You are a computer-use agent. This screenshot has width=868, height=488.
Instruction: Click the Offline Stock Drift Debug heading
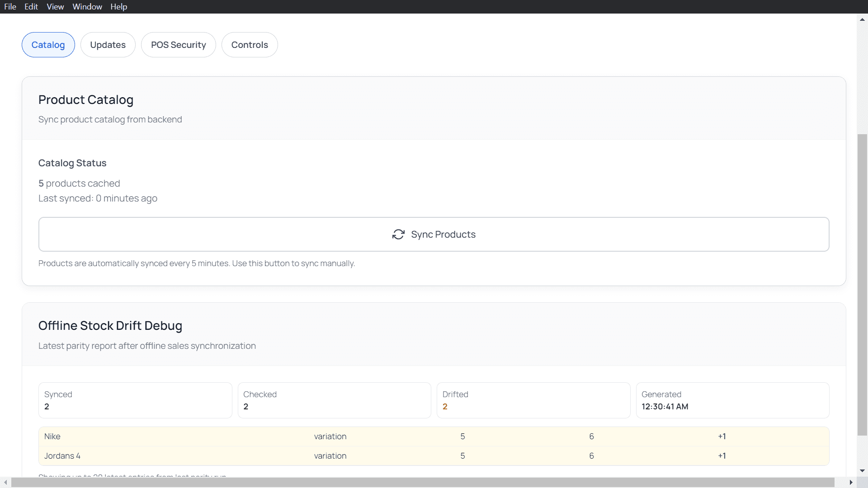pyautogui.click(x=110, y=326)
